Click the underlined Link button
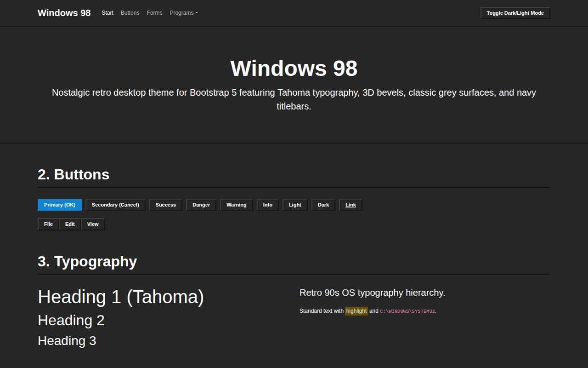588x368 pixels. (351, 205)
